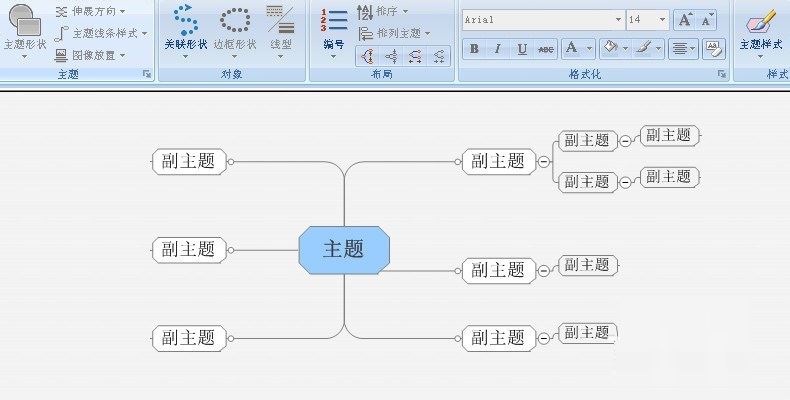790x400 pixels.
Task: Open the 编号 label dropdown arrow
Action: coord(334,56)
